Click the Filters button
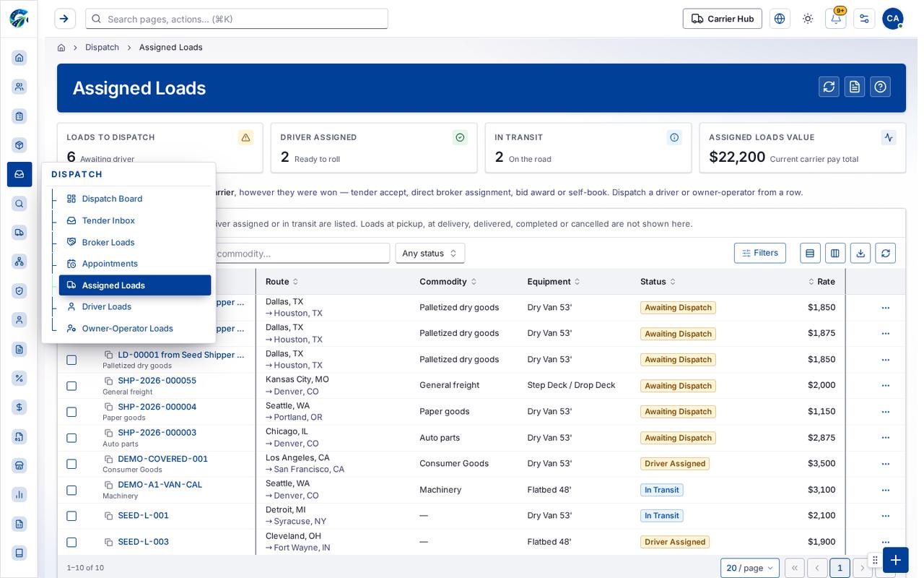The image size is (924, 578). pyautogui.click(x=760, y=253)
